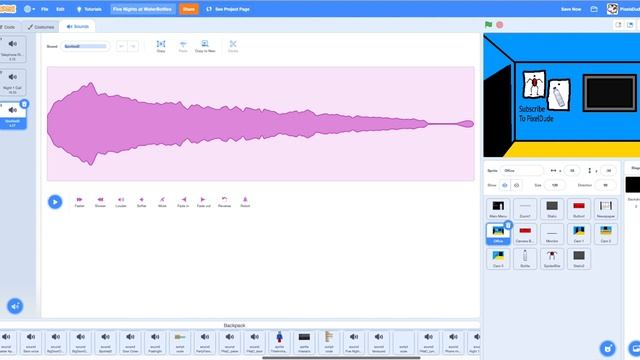
Task: Click the orange Share button
Action: pyautogui.click(x=189, y=9)
